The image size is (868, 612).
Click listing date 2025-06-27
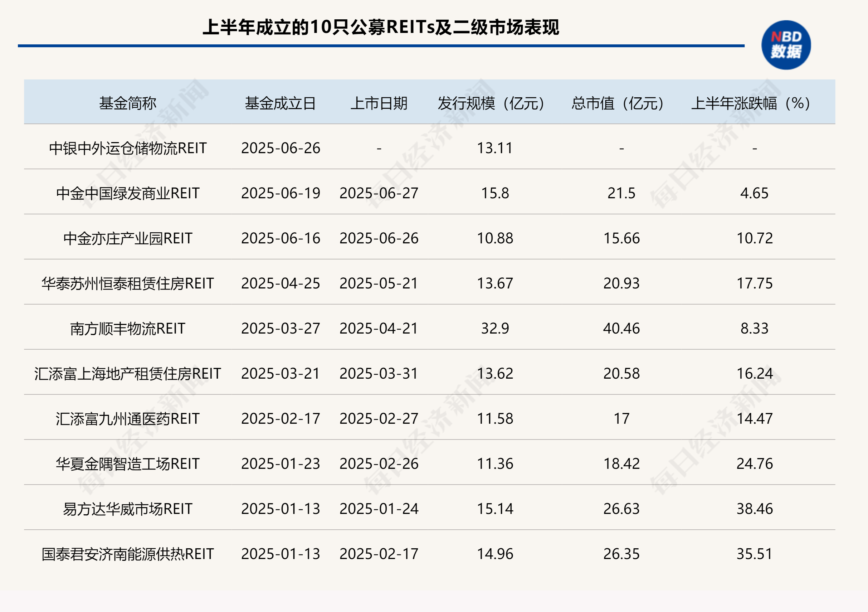coord(379,193)
